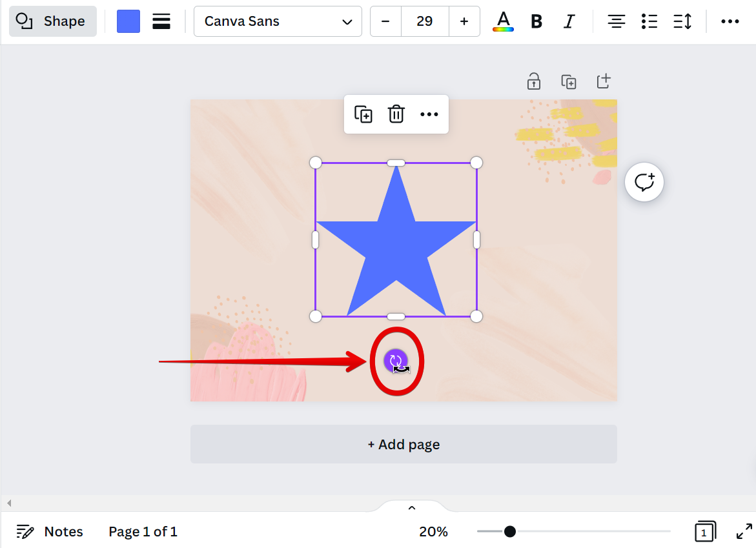The height and width of the screenshot is (548, 756).
Task: Open the Notes panel
Action: pos(50,531)
